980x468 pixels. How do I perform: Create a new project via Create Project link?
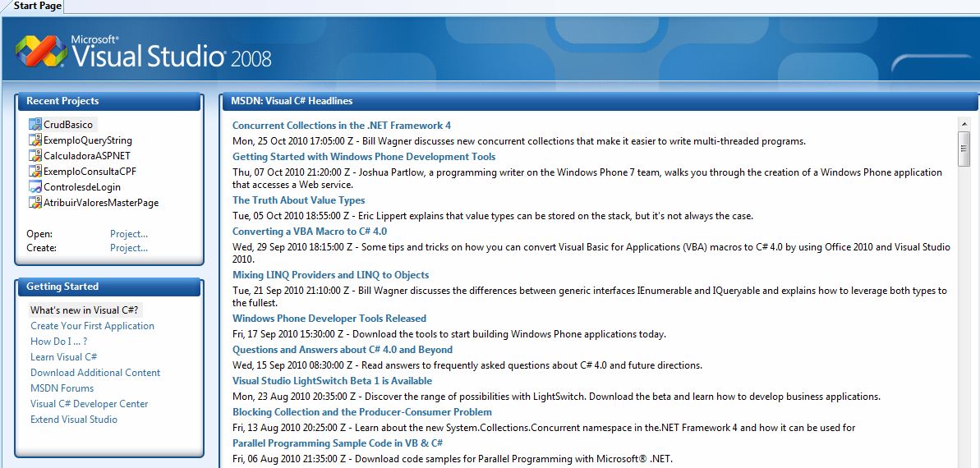[x=129, y=248]
